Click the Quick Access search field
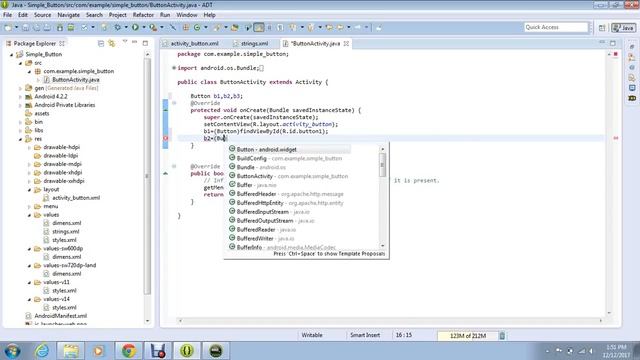640x360 pixels. point(556,27)
